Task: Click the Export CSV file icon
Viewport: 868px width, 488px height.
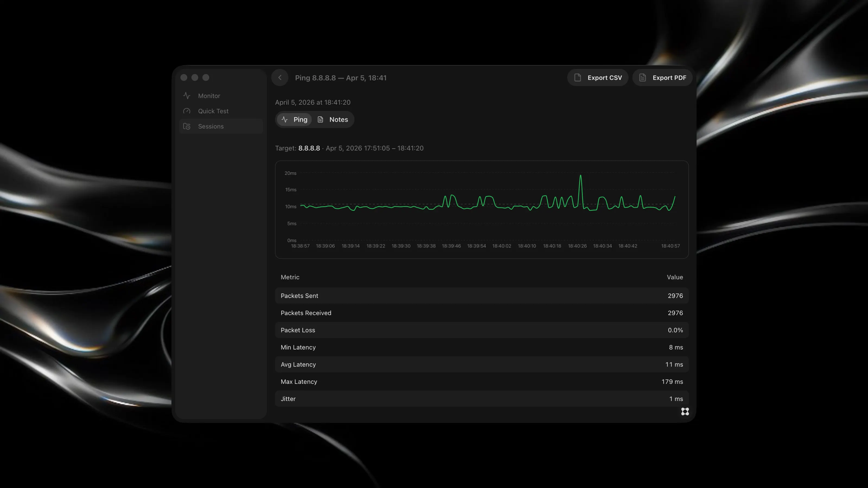Action: (577, 78)
